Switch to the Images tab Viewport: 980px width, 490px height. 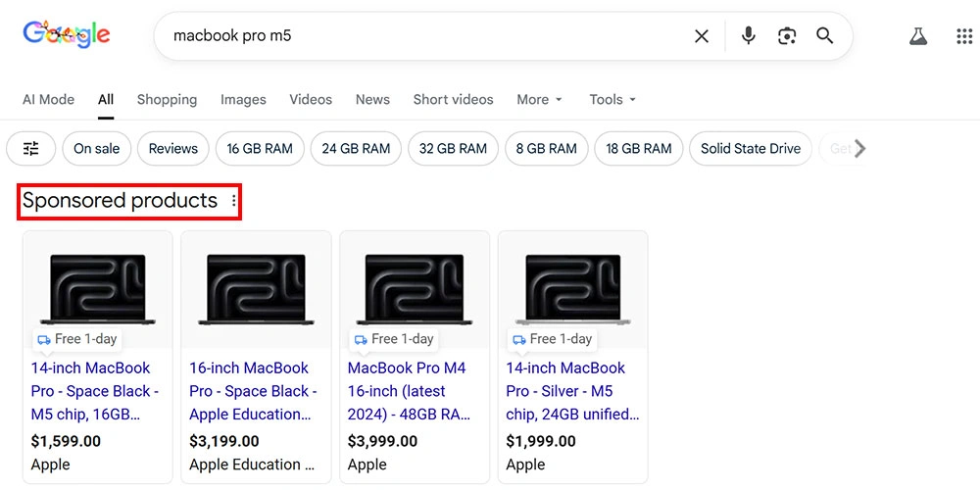pos(243,99)
